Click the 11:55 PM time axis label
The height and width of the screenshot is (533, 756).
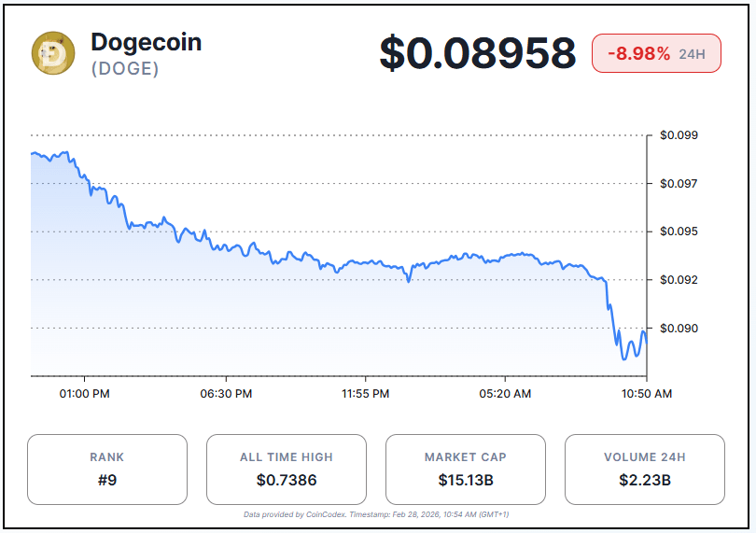coord(366,394)
